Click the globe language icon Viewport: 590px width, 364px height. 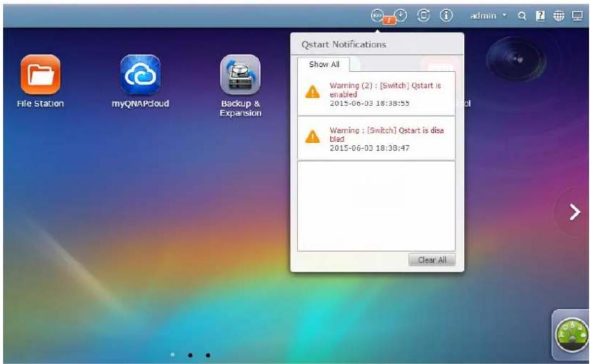559,16
